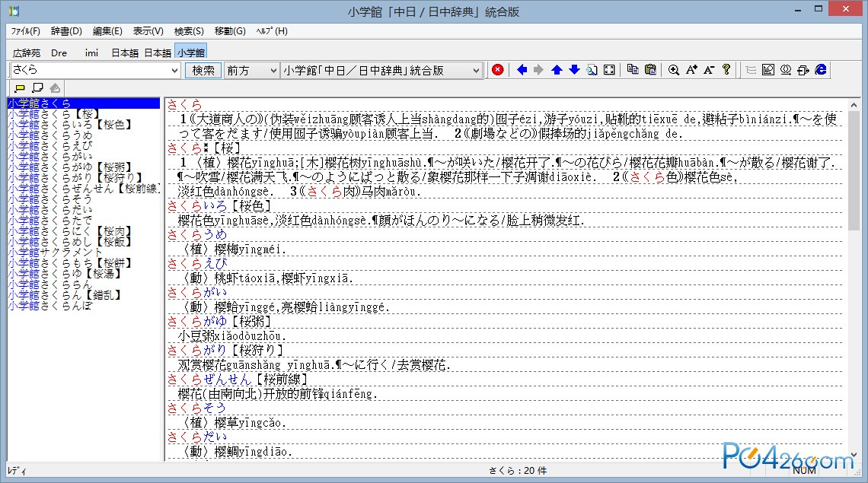Screen dimensions: 868x483
Task: Select さくららん in the results list
Action: pos(49,284)
